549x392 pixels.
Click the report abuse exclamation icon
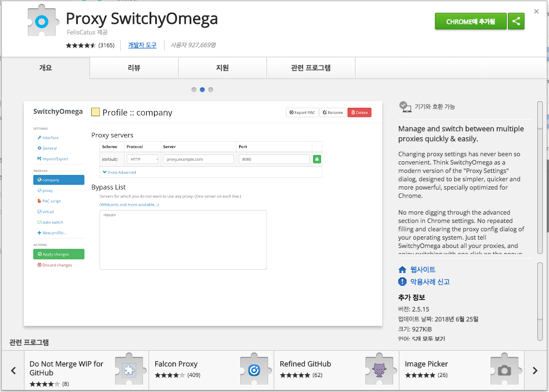(x=403, y=282)
